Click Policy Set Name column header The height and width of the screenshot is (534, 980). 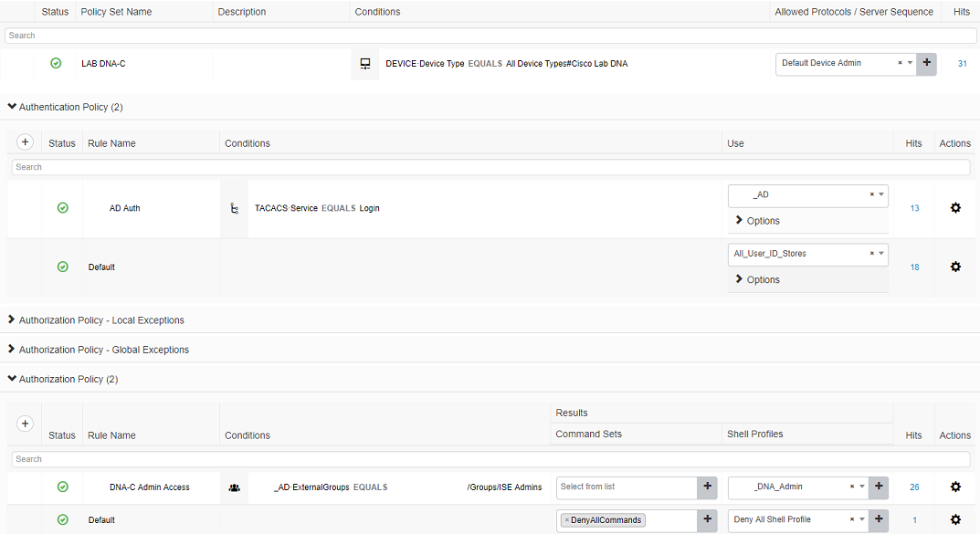[x=116, y=12]
